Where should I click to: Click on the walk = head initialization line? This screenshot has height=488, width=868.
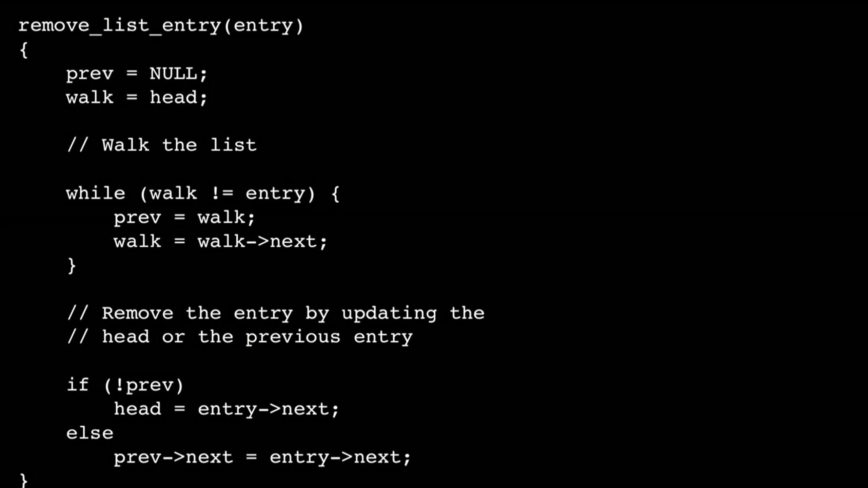[x=137, y=98]
